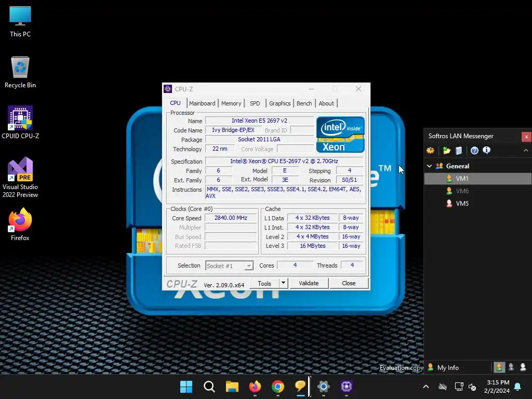The image size is (532, 399).
Task: Click the Level 3 cache value 16 MBytes
Action: [312, 246]
